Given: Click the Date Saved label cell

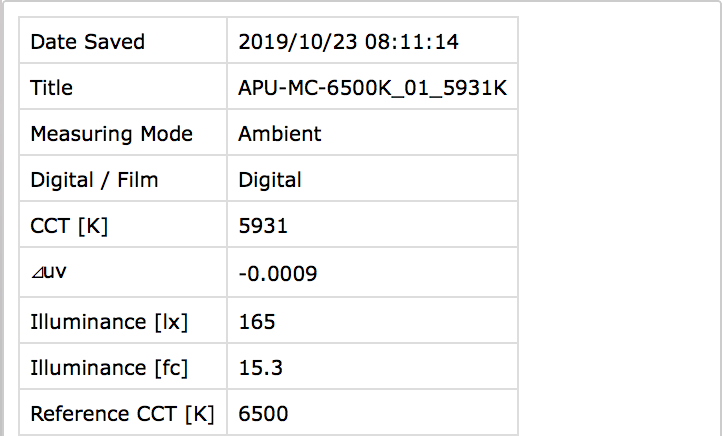Looking at the screenshot, I should [x=88, y=42].
